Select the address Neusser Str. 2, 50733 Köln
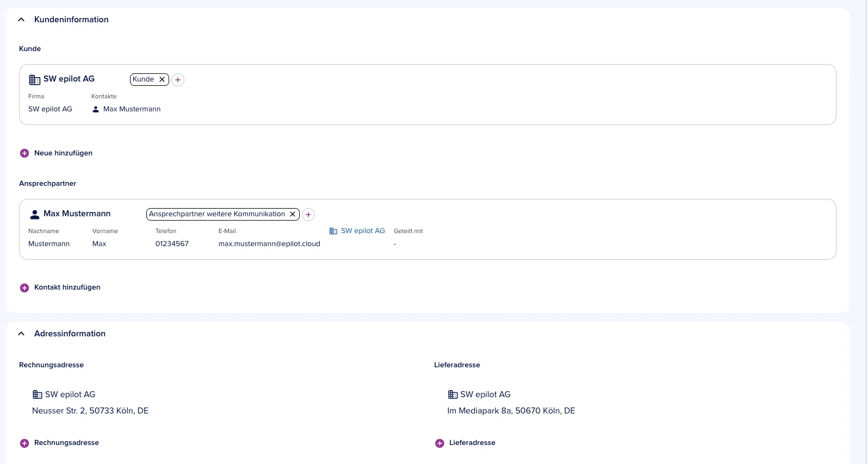Screen dimensions: 868x464 pos(90,411)
